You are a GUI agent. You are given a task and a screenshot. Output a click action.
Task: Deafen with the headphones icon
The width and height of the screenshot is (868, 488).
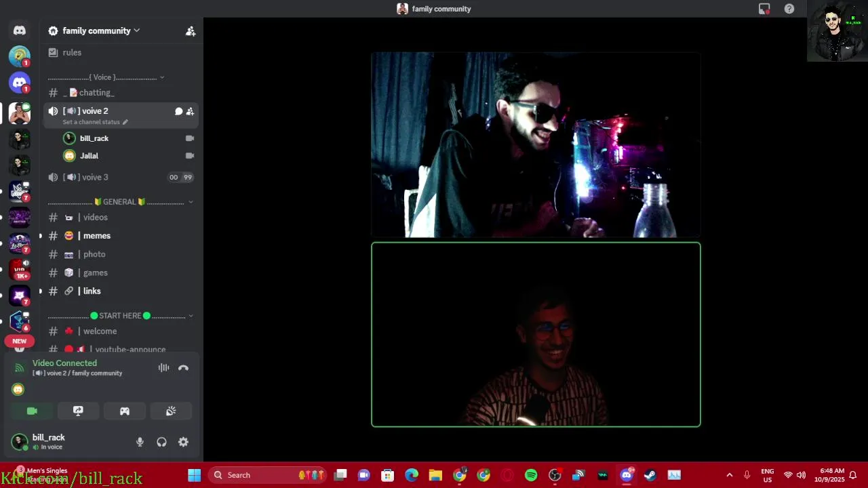[x=161, y=442]
